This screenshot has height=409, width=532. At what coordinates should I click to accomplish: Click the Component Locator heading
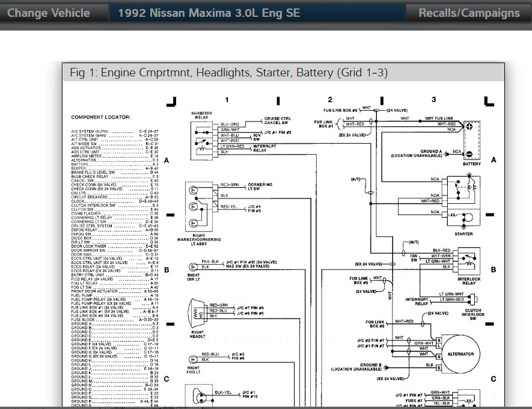click(x=100, y=117)
